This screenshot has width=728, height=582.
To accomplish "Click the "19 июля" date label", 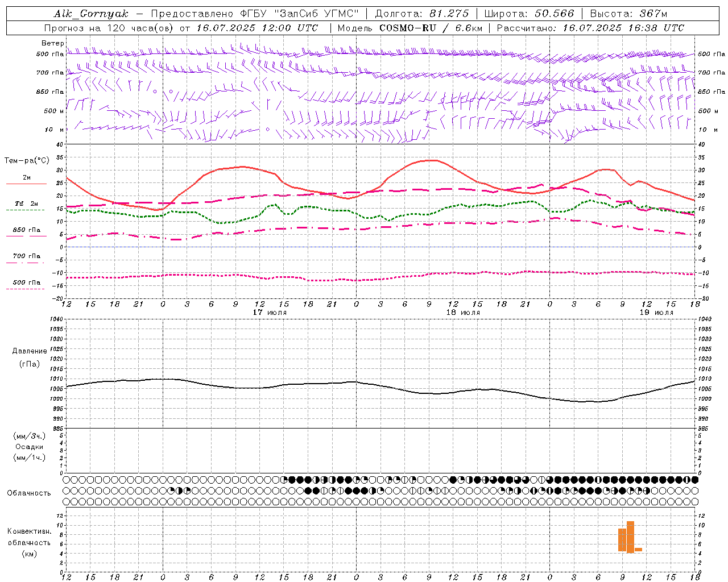I will [x=656, y=312].
